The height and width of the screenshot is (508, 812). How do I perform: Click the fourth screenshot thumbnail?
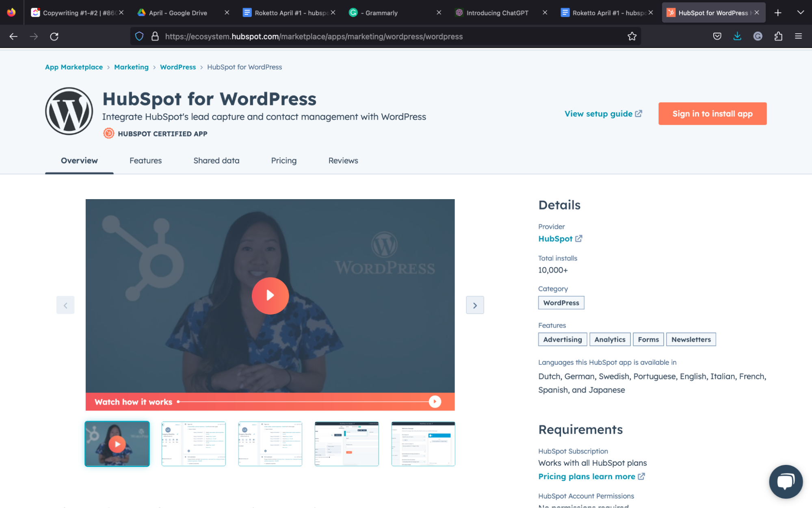tap(346, 443)
